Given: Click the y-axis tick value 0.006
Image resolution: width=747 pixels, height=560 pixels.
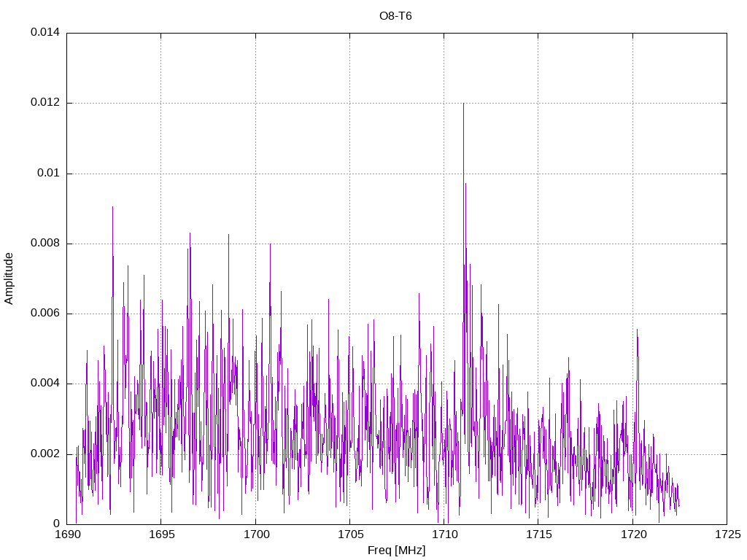Looking at the screenshot, I should pyautogui.click(x=45, y=314).
